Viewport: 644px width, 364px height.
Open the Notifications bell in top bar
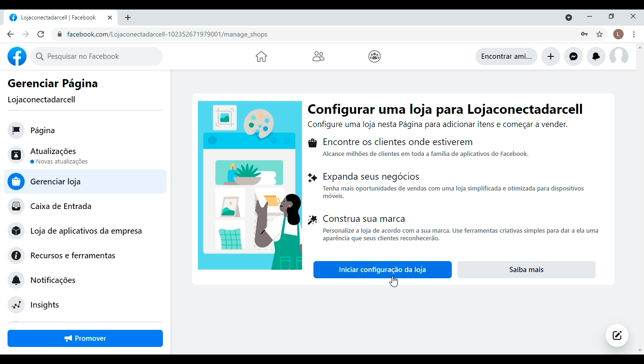(x=596, y=56)
